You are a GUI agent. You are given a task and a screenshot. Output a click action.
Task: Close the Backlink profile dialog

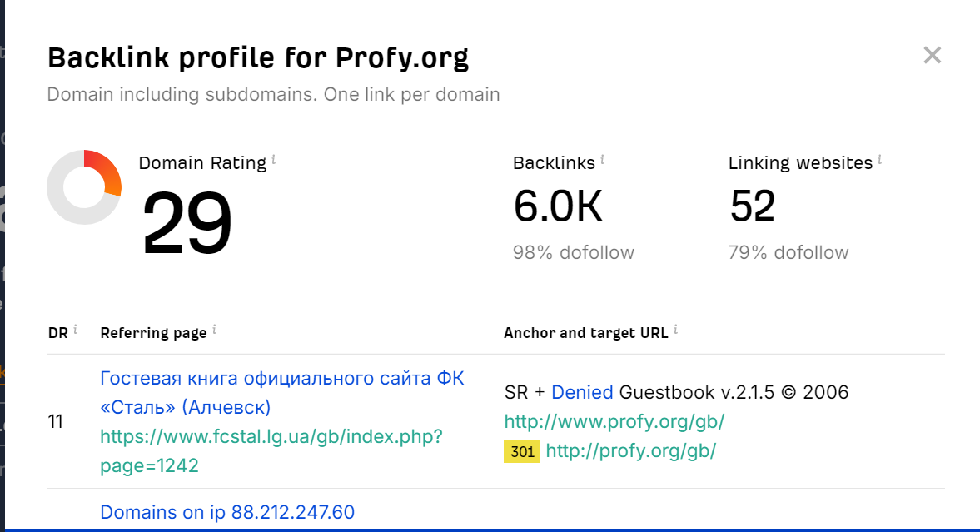pyautogui.click(x=932, y=55)
